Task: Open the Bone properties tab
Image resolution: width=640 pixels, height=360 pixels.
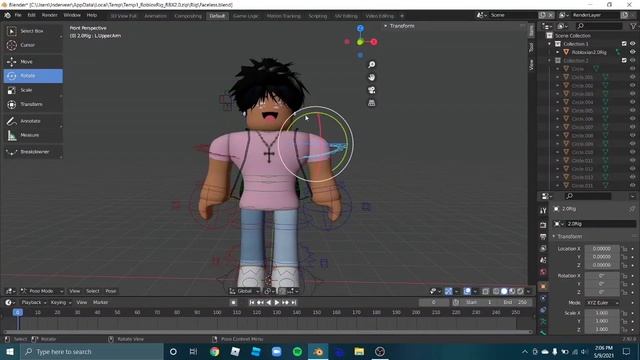Action: (543, 333)
